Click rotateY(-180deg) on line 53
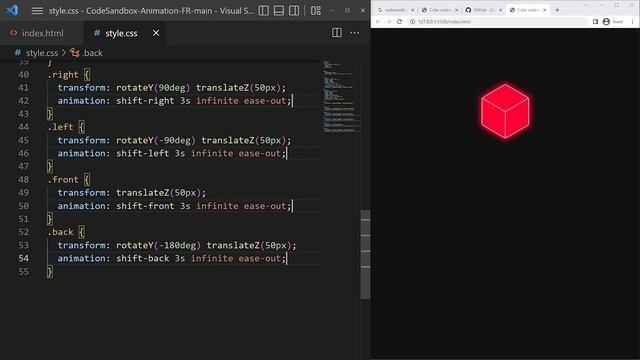Screen dimensions: 640x360 click(158, 245)
